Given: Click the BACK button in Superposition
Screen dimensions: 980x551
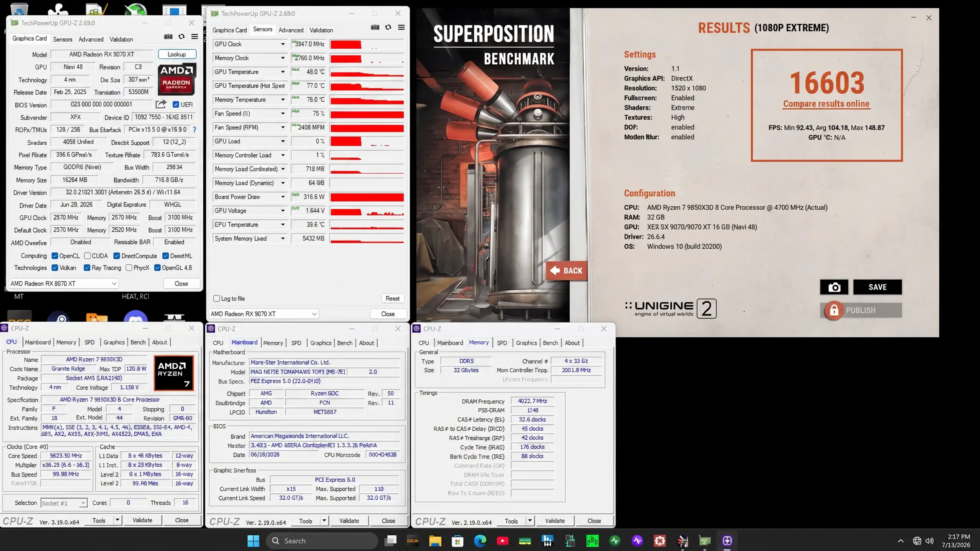Looking at the screenshot, I should pos(567,271).
